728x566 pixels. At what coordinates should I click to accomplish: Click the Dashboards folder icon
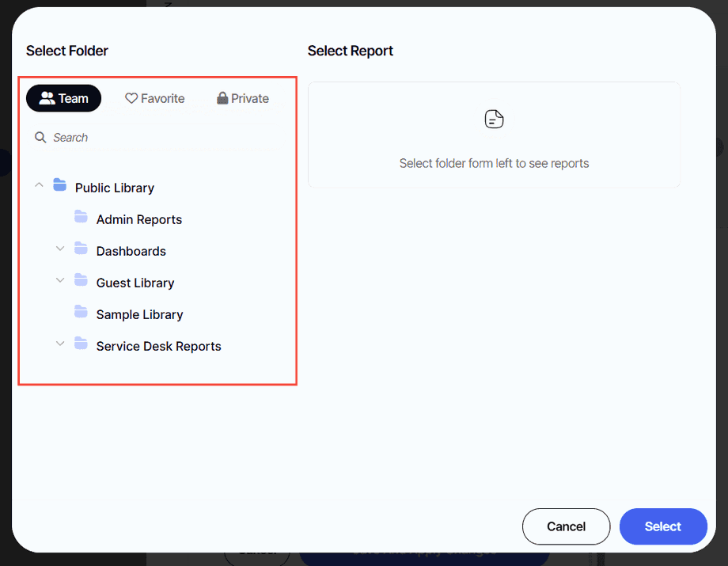(81, 249)
